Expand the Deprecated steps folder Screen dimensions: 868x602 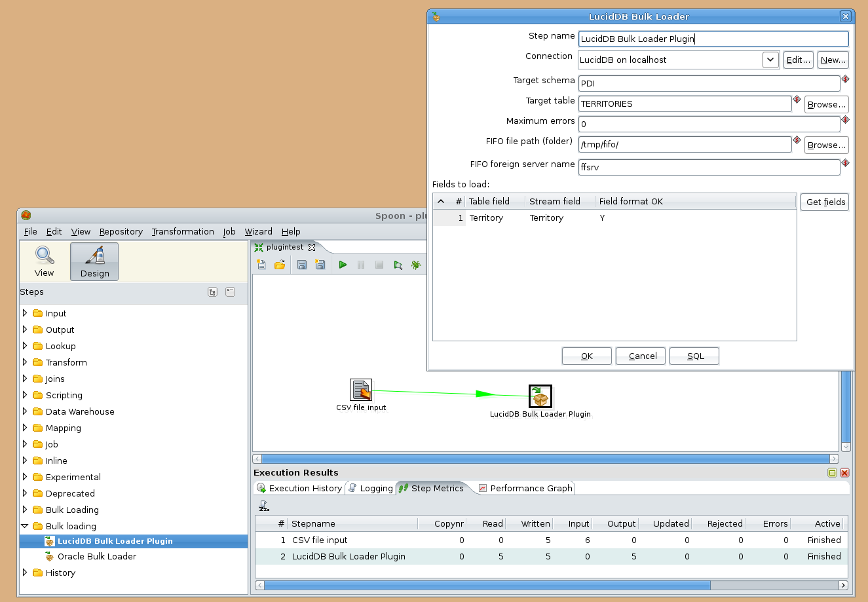[25, 493]
